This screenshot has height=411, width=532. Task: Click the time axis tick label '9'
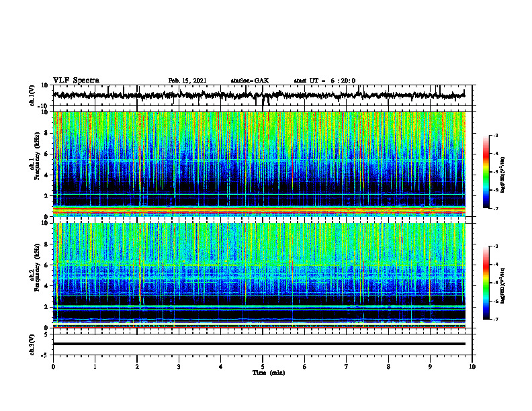[x=430, y=367]
